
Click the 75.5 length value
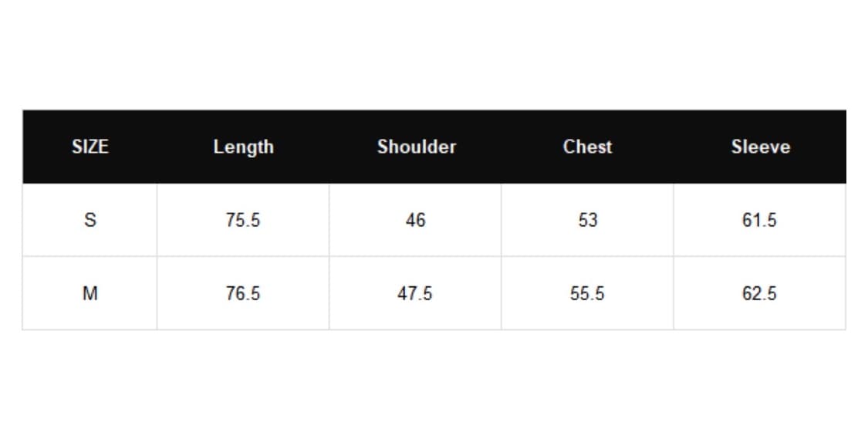click(x=243, y=220)
